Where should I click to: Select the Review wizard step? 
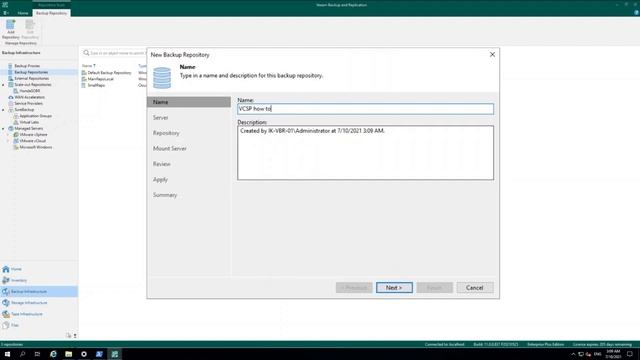tap(162, 164)
